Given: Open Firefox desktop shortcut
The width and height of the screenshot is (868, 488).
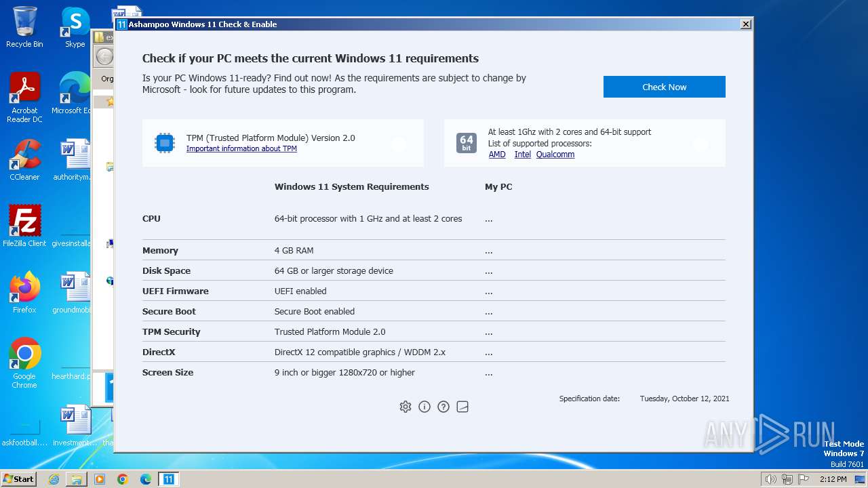Looking at the screenshot, I should [24, 293].
